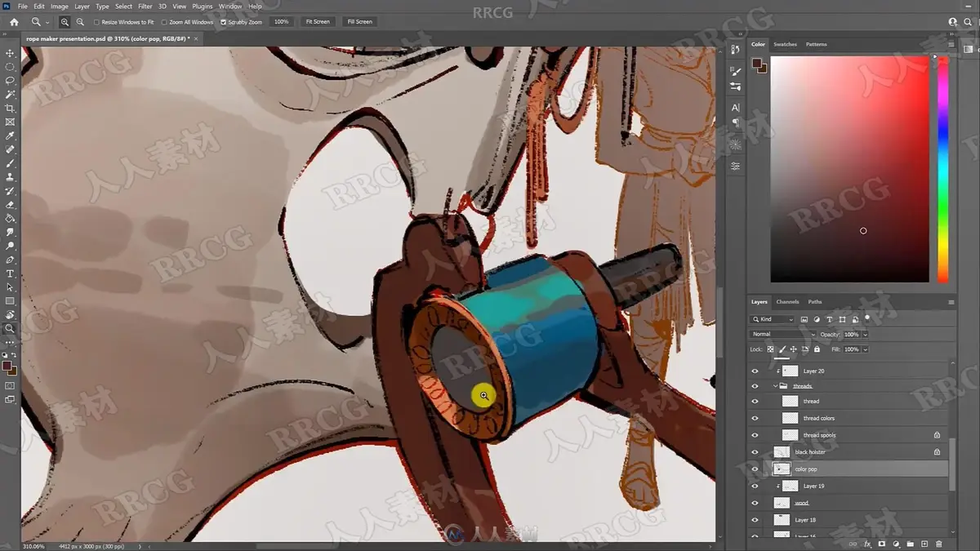Select the Move tool

tap(11, 53)
